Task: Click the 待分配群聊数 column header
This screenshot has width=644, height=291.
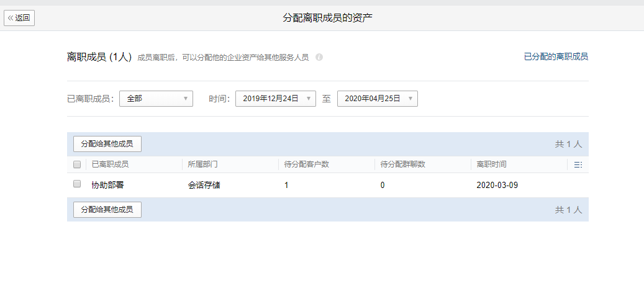Action: pos(403,164)
